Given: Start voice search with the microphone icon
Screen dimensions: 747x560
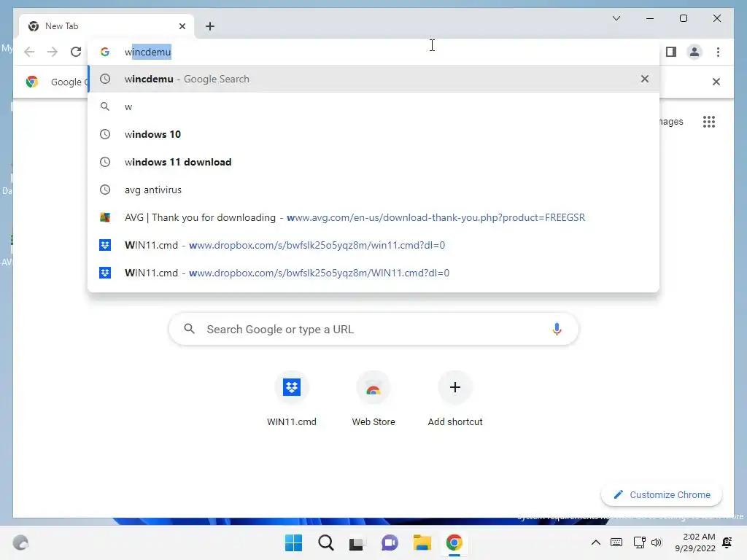Looking at the screenshot, I should click(x=557, y=329).
